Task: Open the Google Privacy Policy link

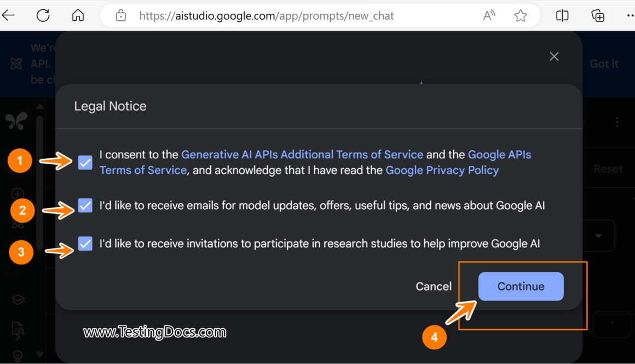Action: coord(442,170)
